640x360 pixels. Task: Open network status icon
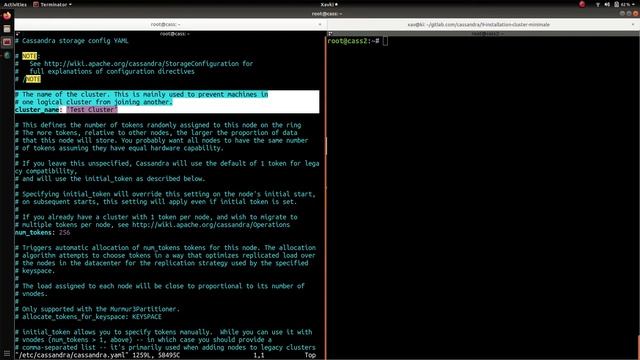[598, 4]
